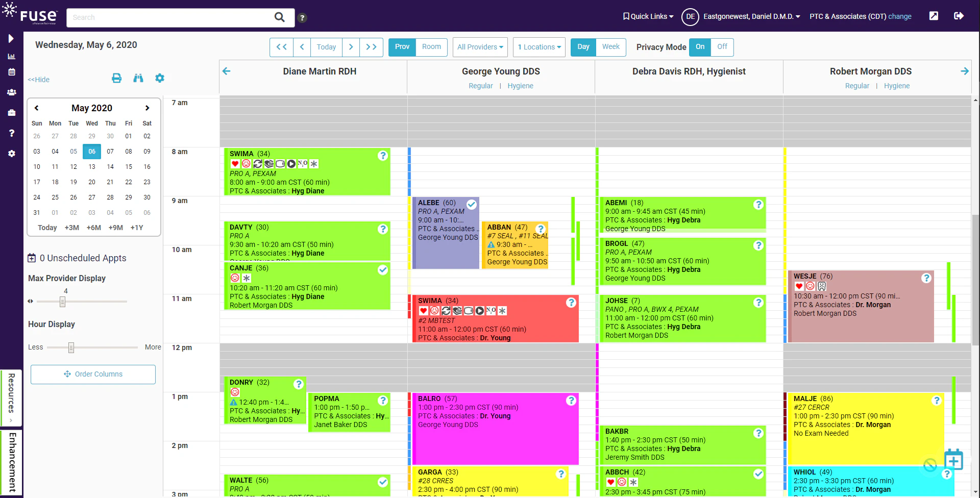980x498 pixels.
Task: Open the help question mark icon
Action: (302, 18)
